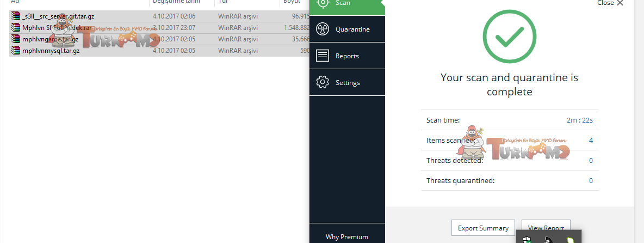644x243 pixels.
Task: Open the Scan tab icon
Action: pos(323,3)
